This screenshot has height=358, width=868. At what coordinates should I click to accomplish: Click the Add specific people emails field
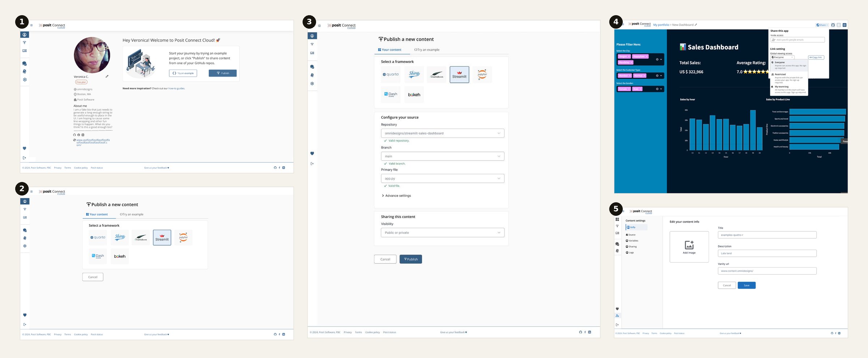tap(797, 40)
